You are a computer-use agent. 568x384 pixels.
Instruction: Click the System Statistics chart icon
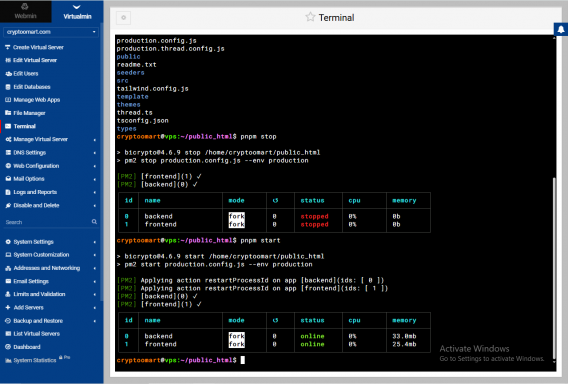[x=8, y=360]
